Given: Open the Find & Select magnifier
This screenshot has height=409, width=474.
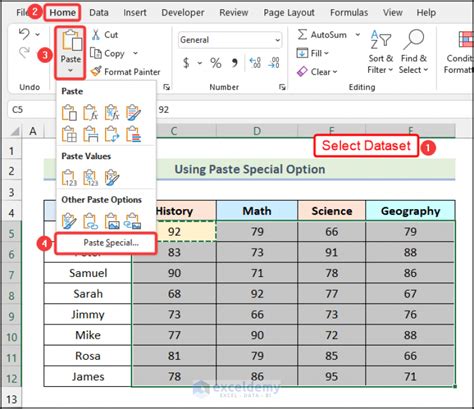Looking at the screenshot, I should (413, 51).
